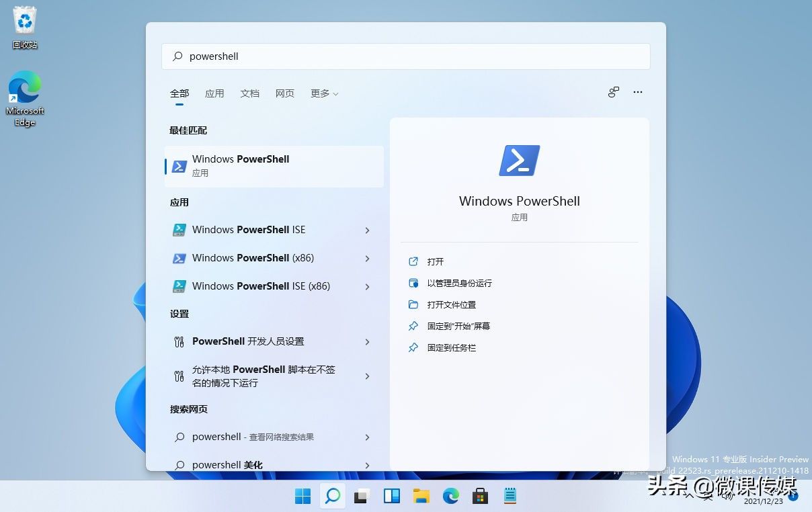Open Task View on the taskbar
Viewport: 812px width, 512px height.
tap(362, 497)
